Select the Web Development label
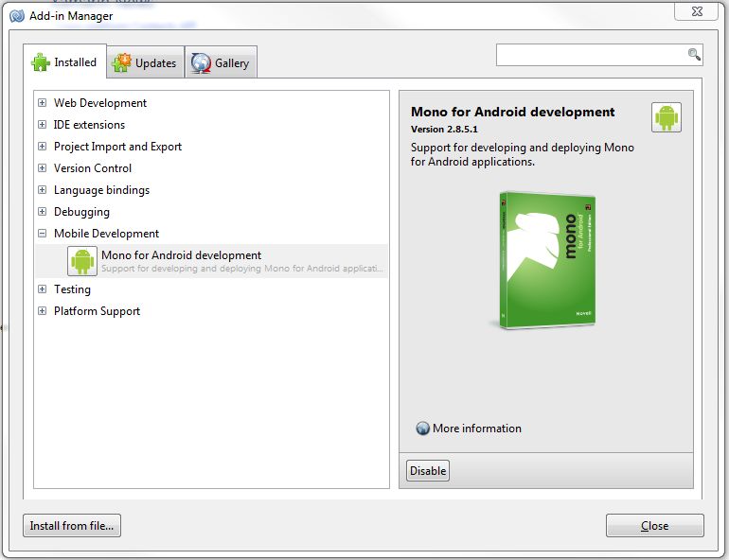Image resolution: width=729 pixels, height=560 pixels. [100, 102]
